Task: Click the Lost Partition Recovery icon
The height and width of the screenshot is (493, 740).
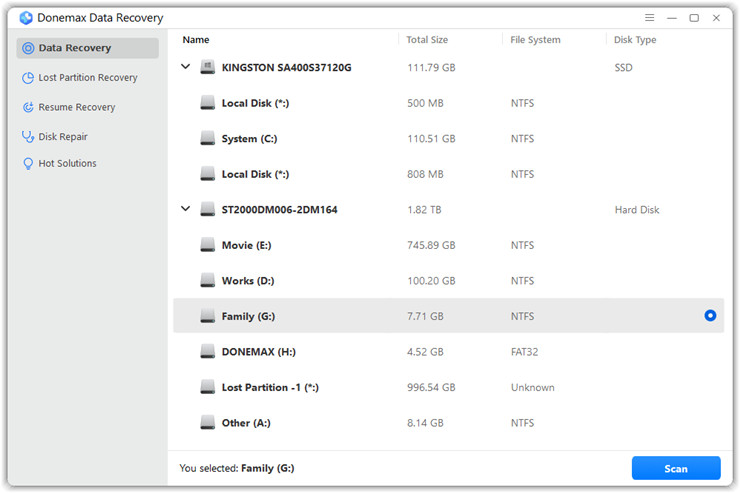Action: tap(28, 78)
